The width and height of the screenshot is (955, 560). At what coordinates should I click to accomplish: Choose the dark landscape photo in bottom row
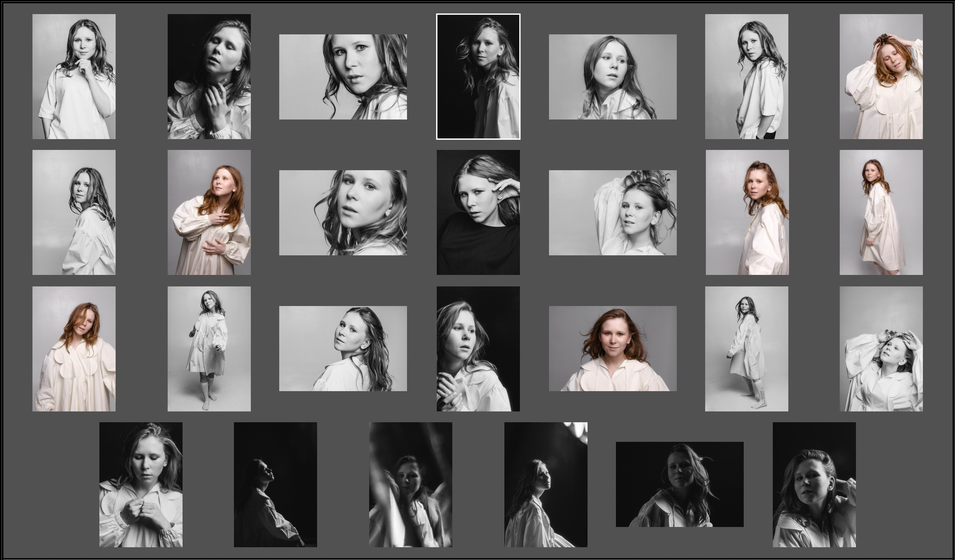[679, 484]
